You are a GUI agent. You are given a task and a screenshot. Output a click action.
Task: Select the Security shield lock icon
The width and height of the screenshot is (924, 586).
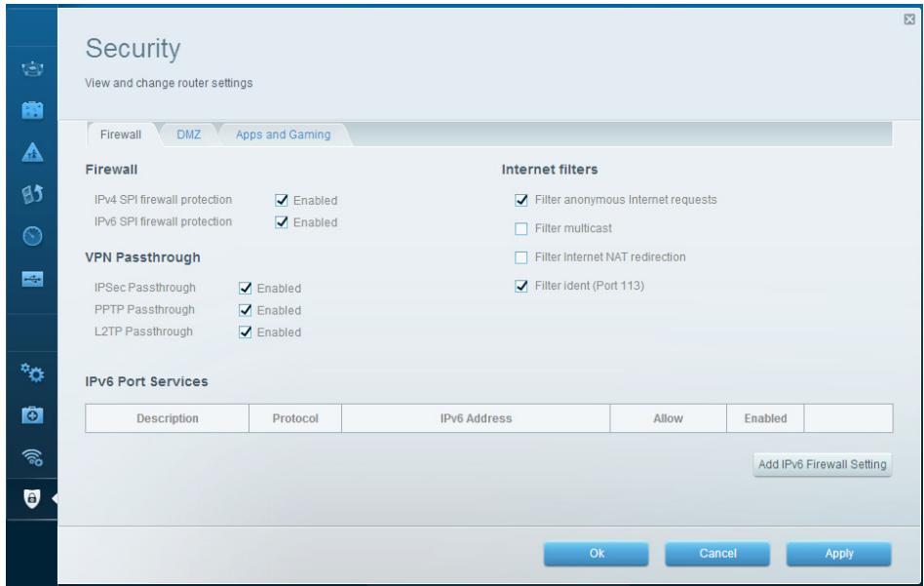click(x=32, y=499)
